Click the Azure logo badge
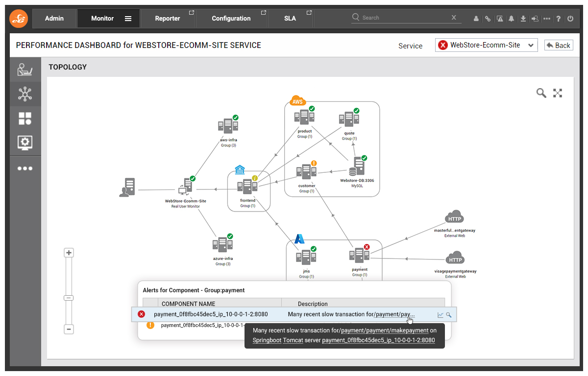This screenshot has width=588, height=376. (299, 239)
